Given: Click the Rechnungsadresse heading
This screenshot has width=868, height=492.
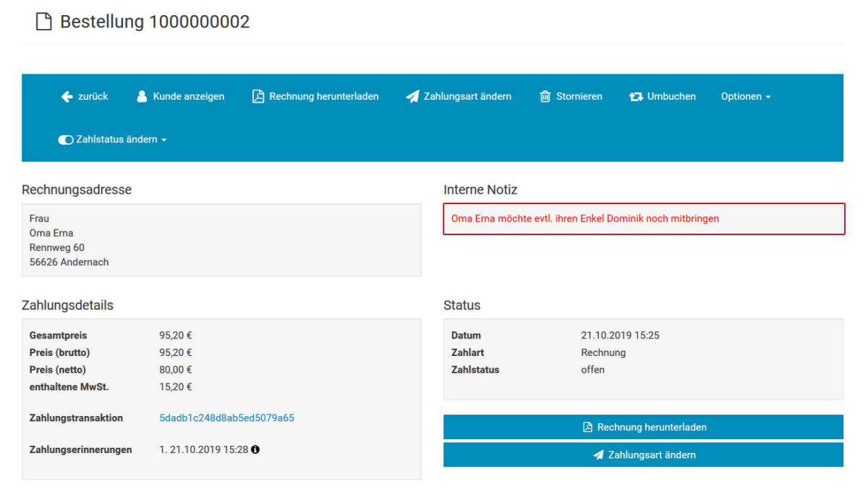Looking at the screenshot, I should tap(77, 190).
